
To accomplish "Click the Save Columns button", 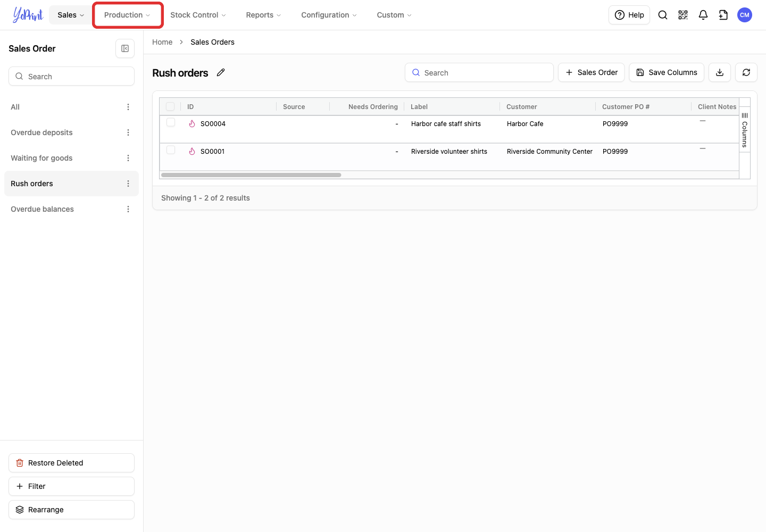I will click(x=667, y=72).
